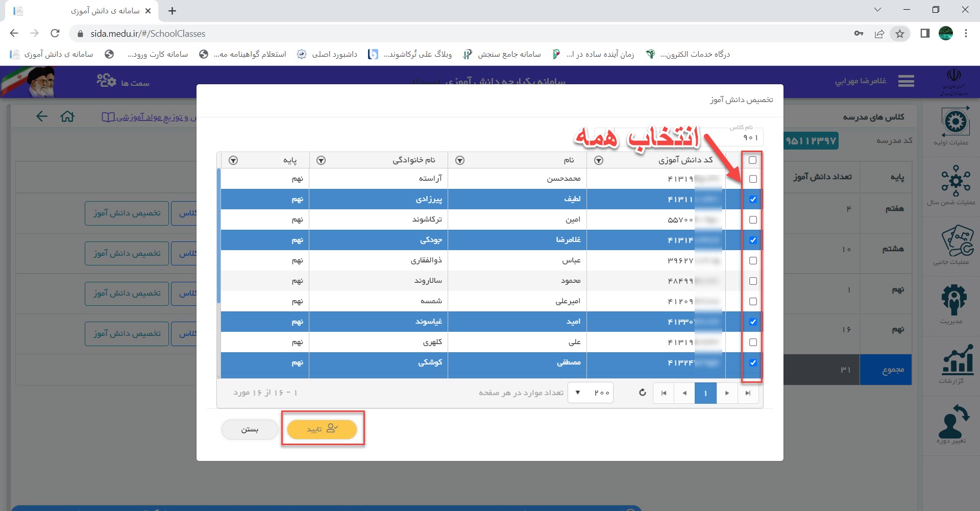The width and height of the screenshot is (980, 511).
Task: Open the filter dropdown on نام خانوادگی column
Action: 321,160
